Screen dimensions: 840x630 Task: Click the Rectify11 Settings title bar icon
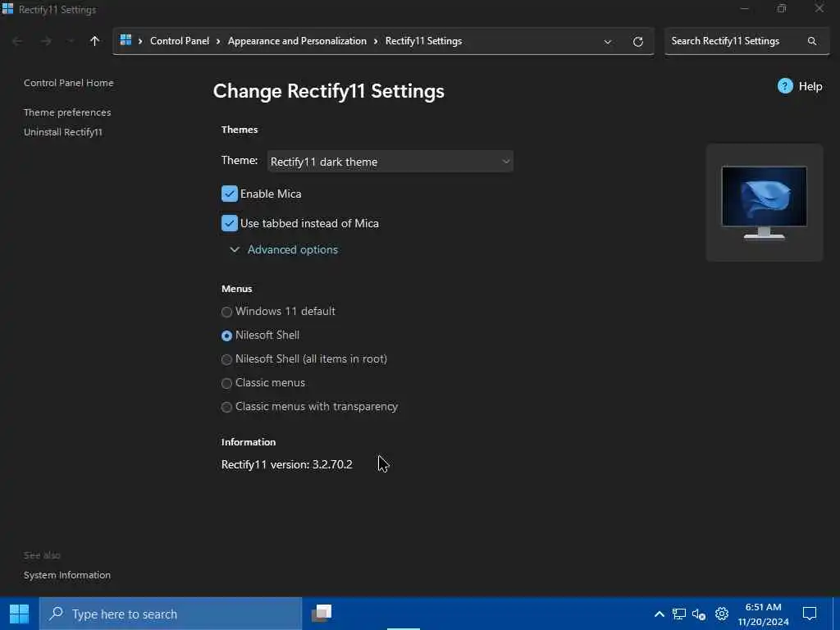tap(7, 8)
